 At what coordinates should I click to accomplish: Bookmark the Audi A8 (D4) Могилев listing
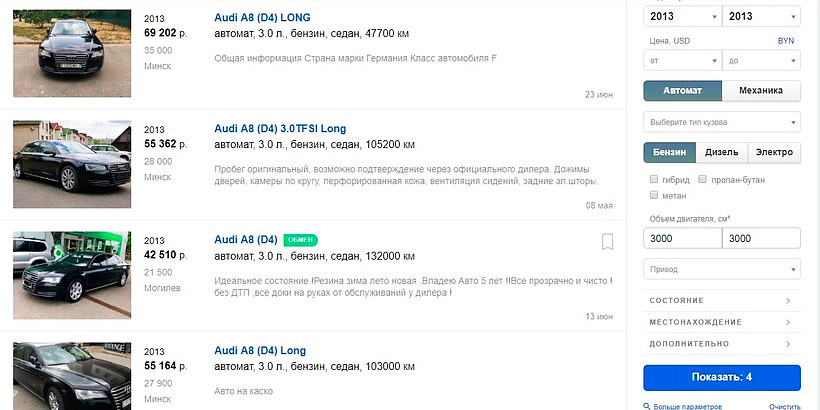[x=607, y=242]
